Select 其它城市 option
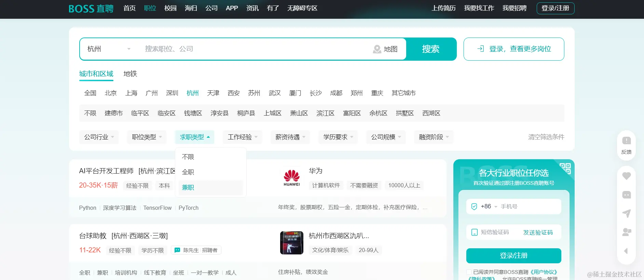Viewport: 644px width, 280px height. pyautogui.click(x=403, y=93)
